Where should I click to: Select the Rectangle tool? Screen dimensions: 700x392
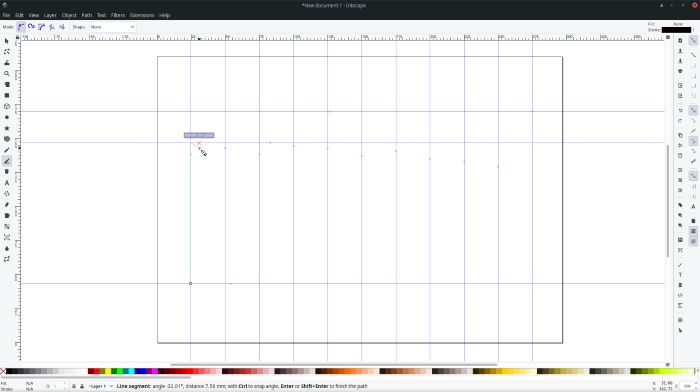7,96
